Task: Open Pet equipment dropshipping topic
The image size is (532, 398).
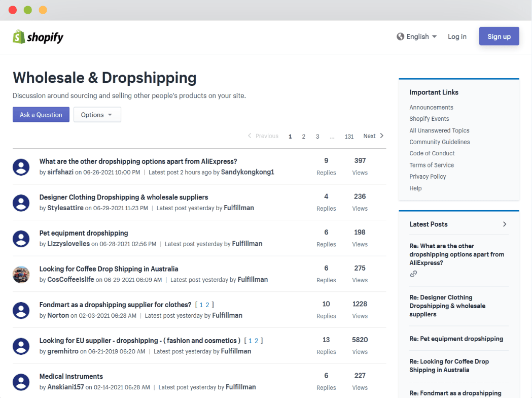Action: pos(84,233)
